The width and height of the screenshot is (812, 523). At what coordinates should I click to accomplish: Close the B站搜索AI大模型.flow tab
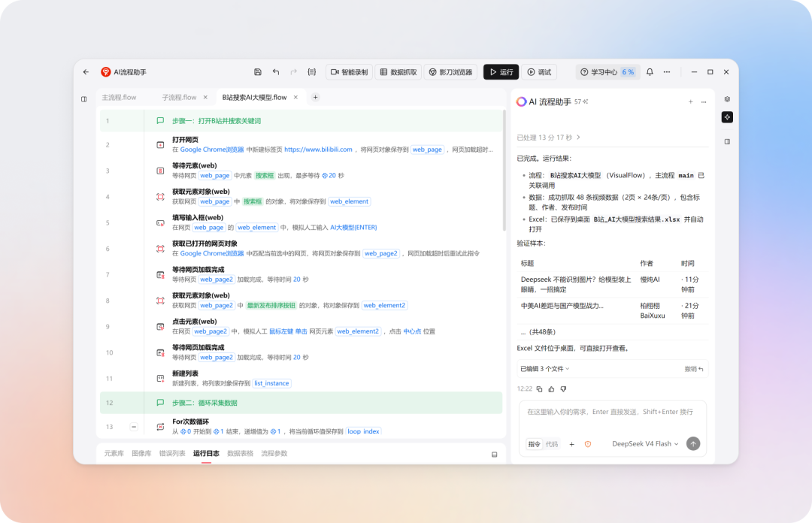(295, 98)
